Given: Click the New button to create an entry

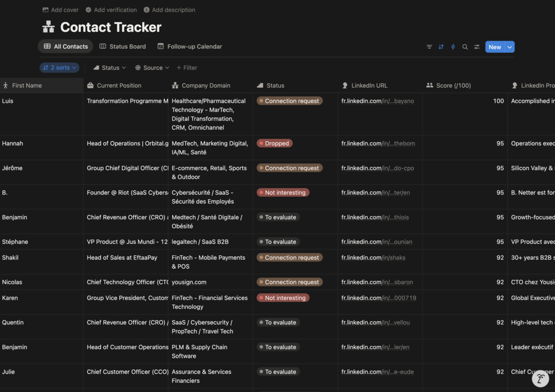Looking at the screenshot, I should (x=493, y=47).
